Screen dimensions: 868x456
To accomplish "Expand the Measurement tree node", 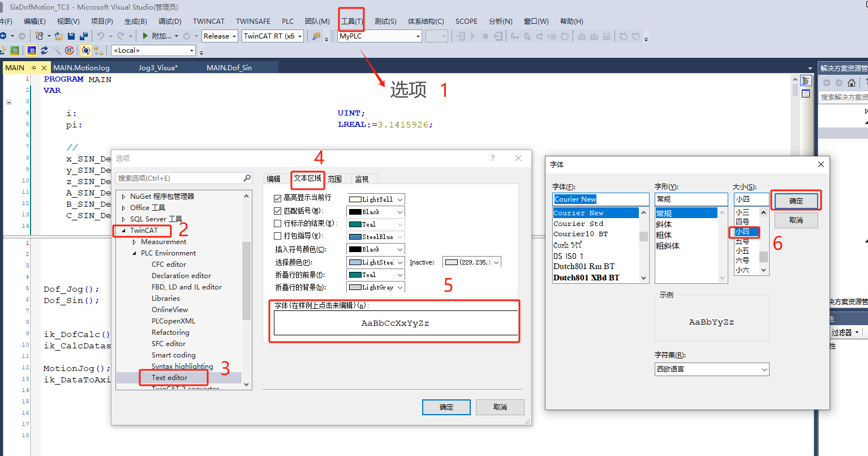I will [134, 242].
